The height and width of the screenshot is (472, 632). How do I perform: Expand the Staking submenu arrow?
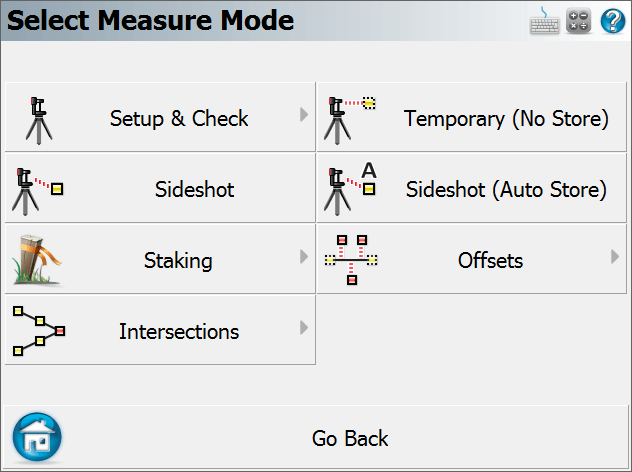click(x=304, y=257)
